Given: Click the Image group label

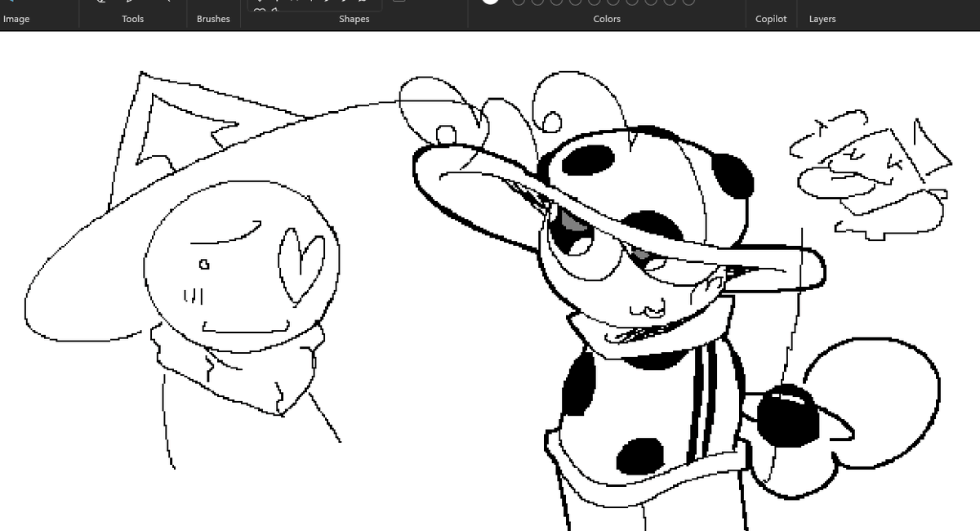Looking at the screenshot, I should pyautogui.click(x=16, y=19).
